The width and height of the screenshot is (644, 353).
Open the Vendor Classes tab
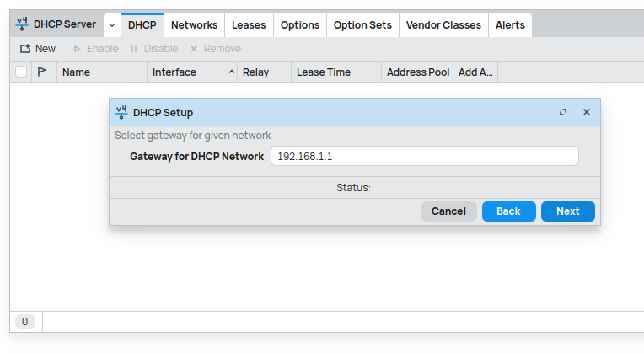443,25
